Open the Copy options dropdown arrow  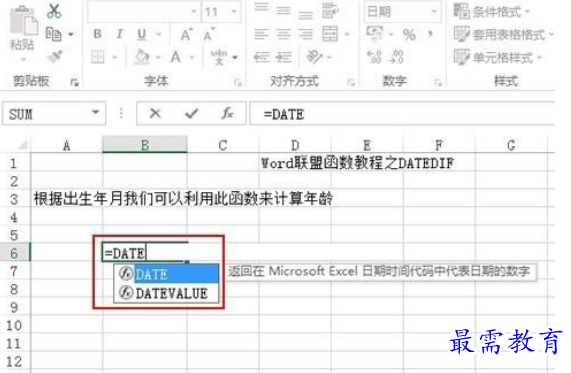(x=71, y=35)
